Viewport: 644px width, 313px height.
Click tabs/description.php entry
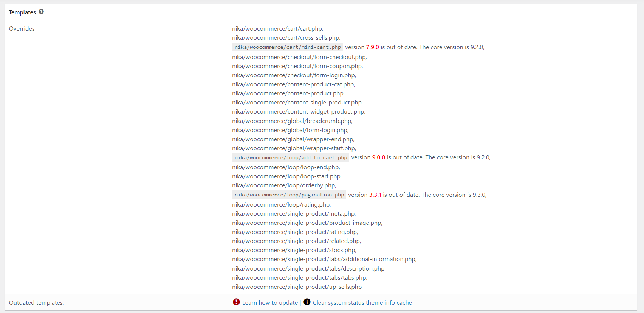click(309, 269)
